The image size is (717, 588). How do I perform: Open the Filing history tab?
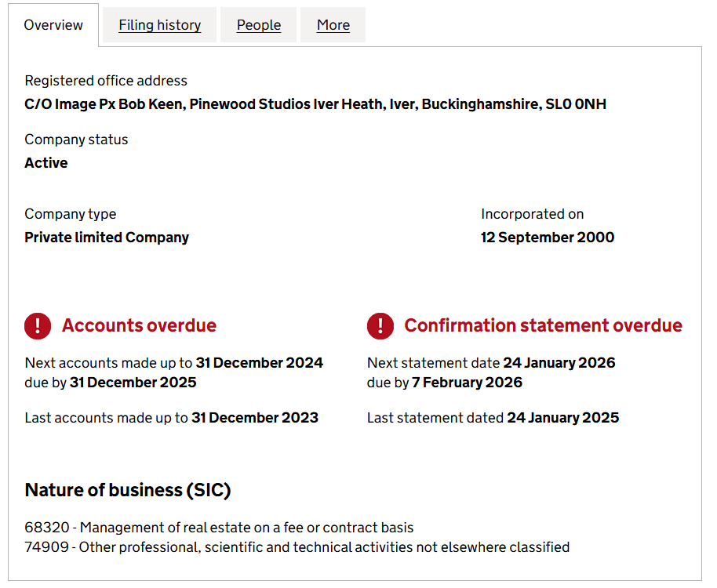[x=159, y=25]
